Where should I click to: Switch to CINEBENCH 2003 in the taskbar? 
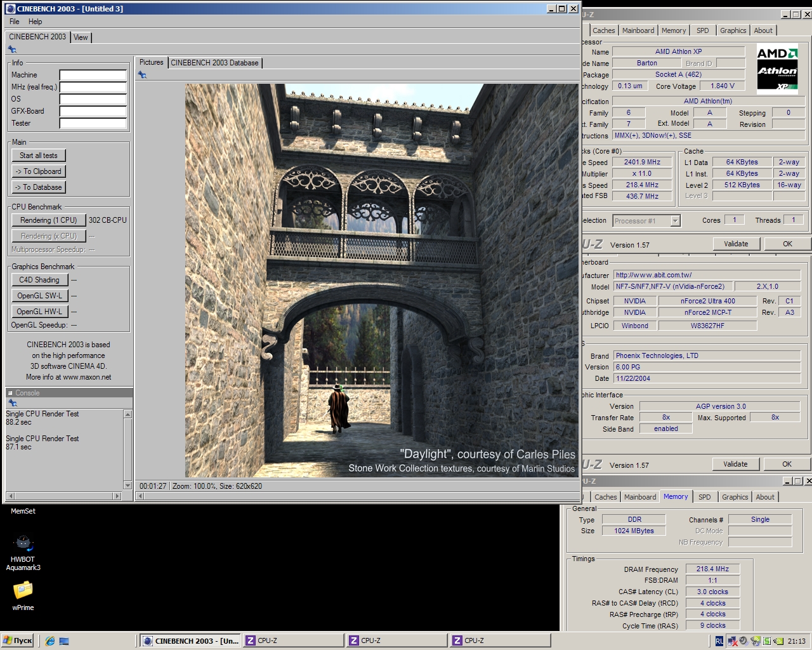191,641
